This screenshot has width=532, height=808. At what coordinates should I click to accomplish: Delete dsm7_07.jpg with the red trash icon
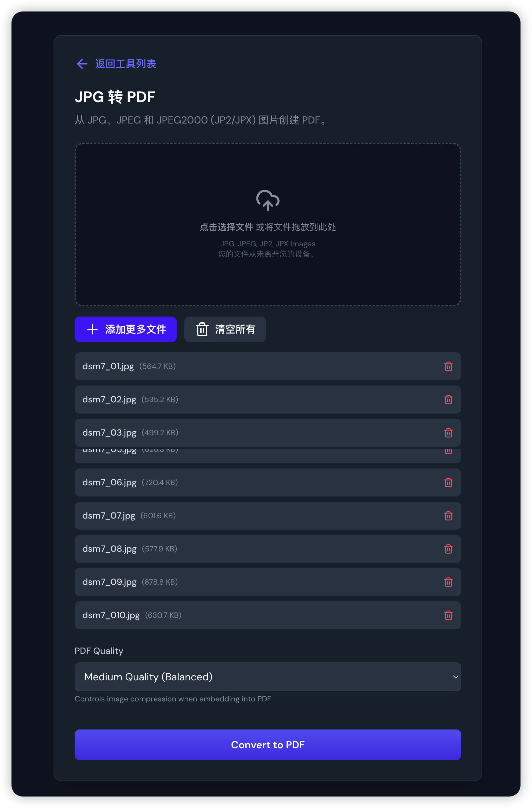pyautogui.click(x=448, y=516)
